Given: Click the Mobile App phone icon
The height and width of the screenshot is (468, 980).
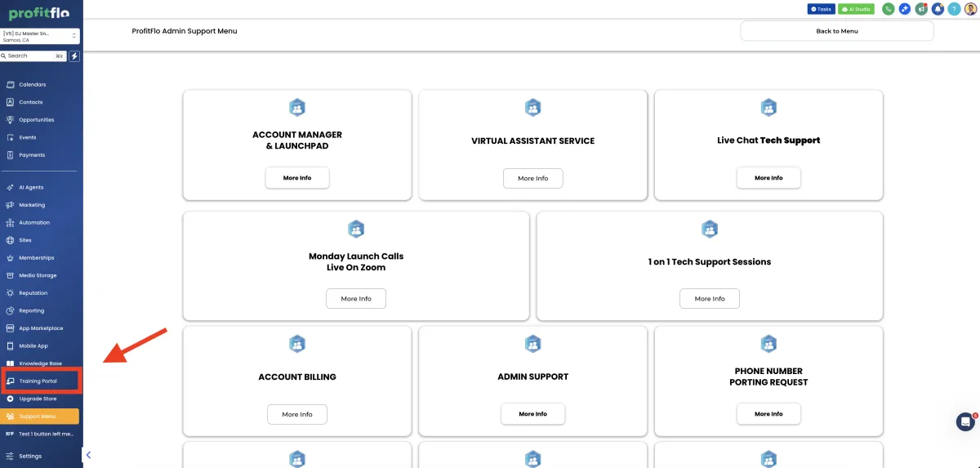Looking at the screenshot, I should 10,345.
